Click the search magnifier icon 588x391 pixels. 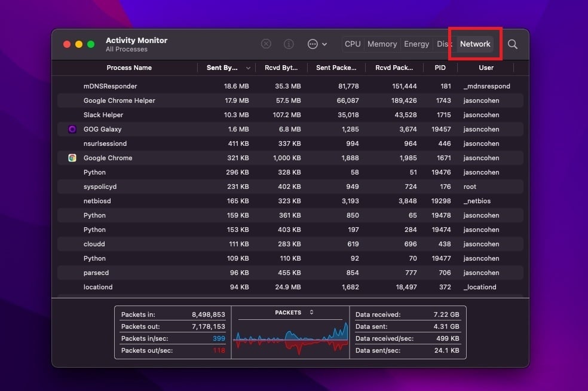coord(512,44)
